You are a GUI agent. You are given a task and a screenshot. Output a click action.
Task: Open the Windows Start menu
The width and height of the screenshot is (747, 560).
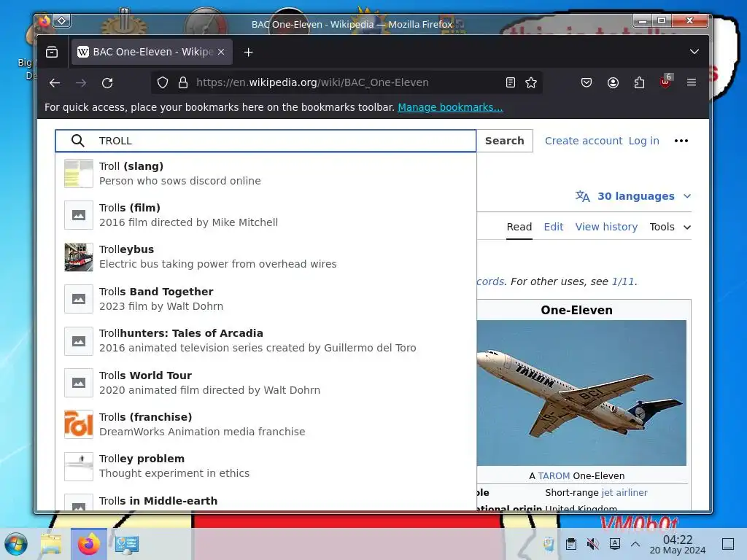pos(16,544)
